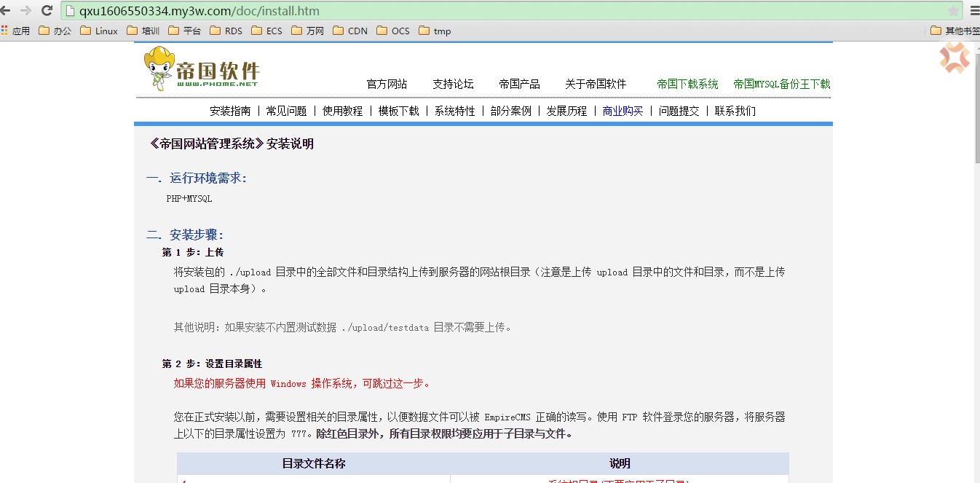980x483 pixels.
Task: Open the ECS bookmark folder
Action: [266, 31]
